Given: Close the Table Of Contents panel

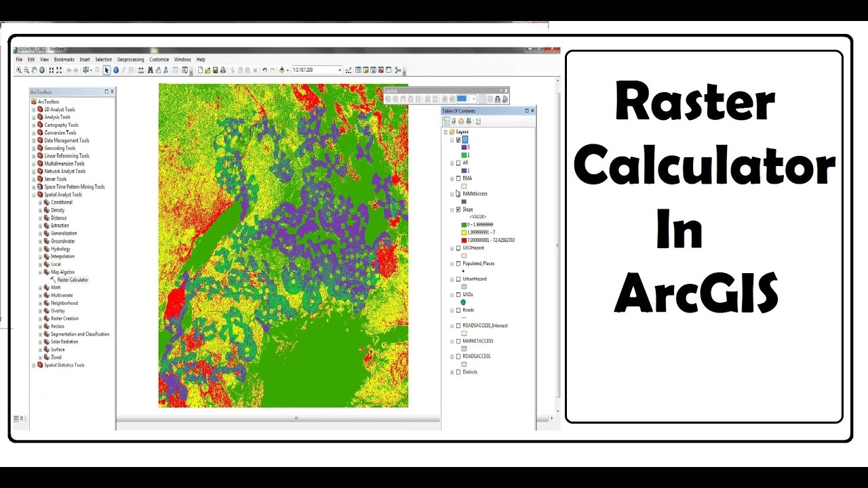Looking at the screenshot, I should click(532, 110).
